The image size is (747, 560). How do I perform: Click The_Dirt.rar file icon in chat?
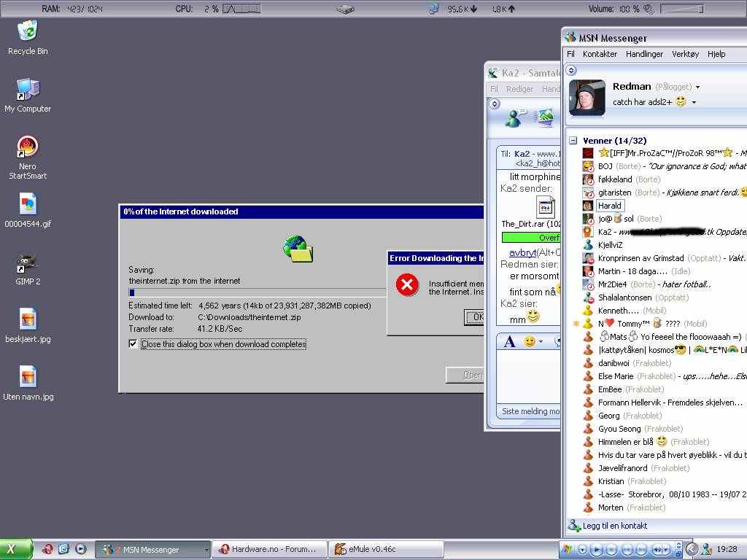tap(545, 208)
